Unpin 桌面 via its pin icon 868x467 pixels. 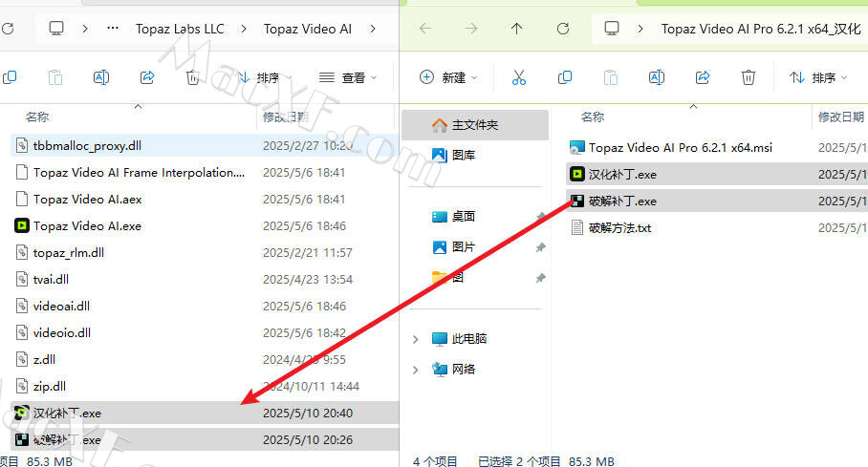coord(540,217)
